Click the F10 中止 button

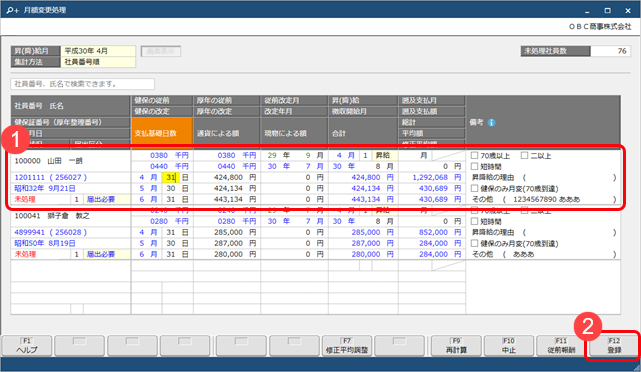[x=509, y=346]
